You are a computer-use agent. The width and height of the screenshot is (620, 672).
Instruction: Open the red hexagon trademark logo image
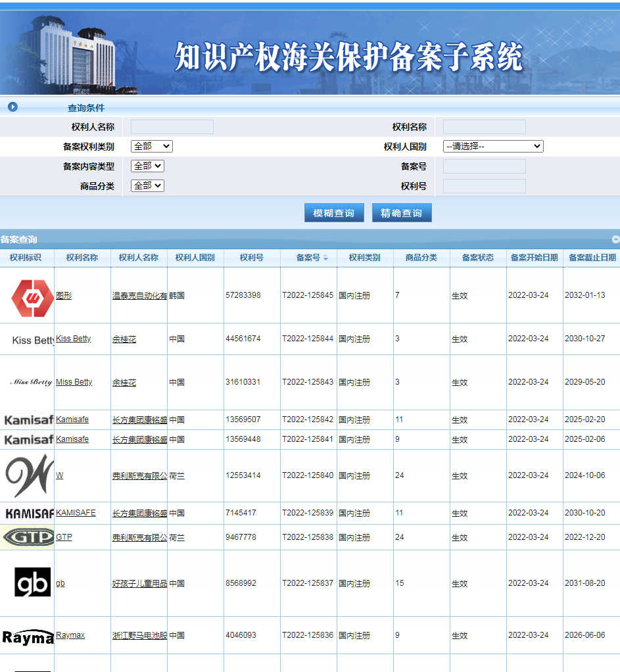pyautogui.click(x=32, y=298)
